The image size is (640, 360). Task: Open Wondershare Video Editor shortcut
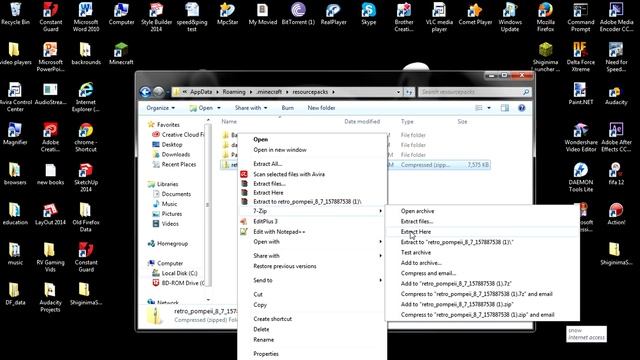coord(581,138)
